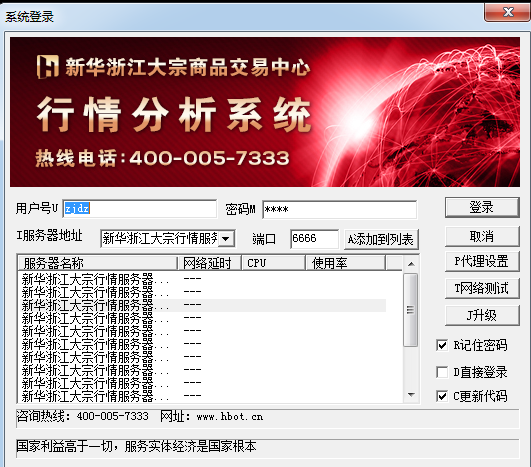Close the 系统登录 window
The image size is (531, 467).
point(507,13)
